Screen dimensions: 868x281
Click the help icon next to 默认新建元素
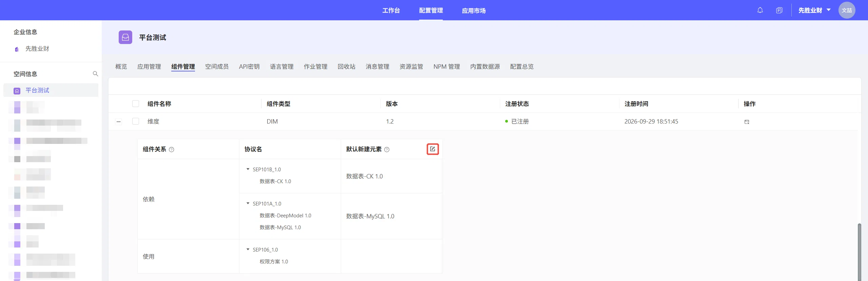[387, 150]
